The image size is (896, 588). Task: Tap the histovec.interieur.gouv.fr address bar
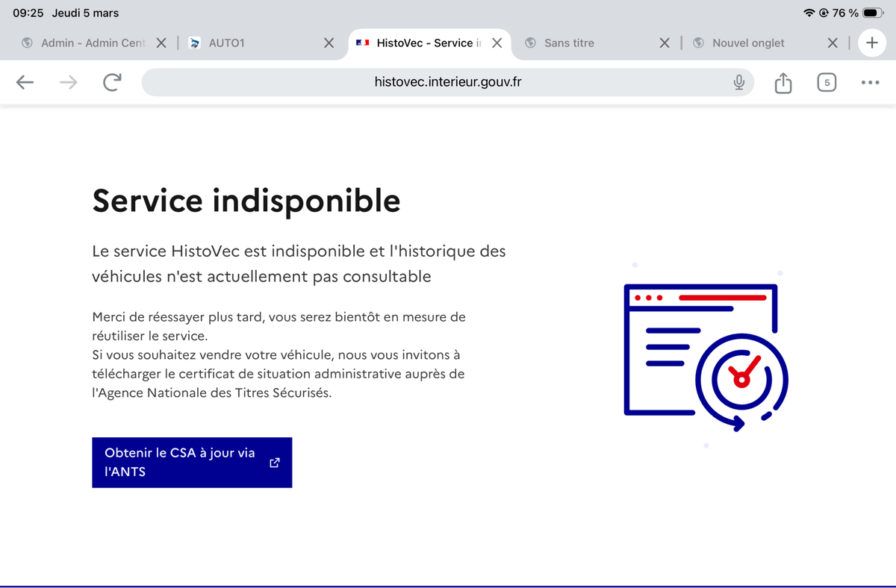448,82
